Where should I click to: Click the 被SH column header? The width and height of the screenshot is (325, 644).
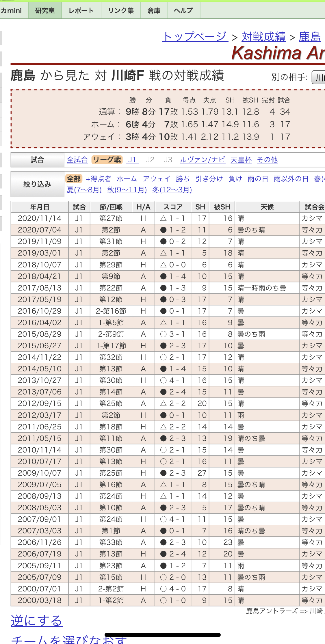[222, 207]
